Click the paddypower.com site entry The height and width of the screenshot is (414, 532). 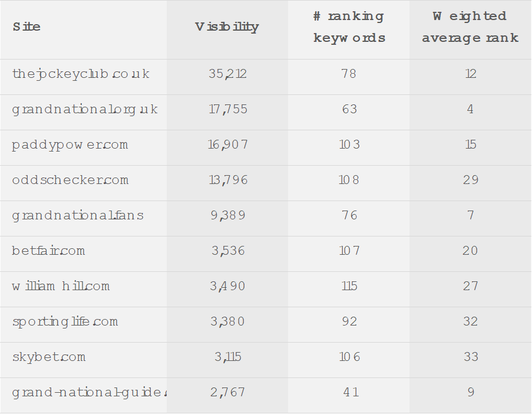[70, 145]
